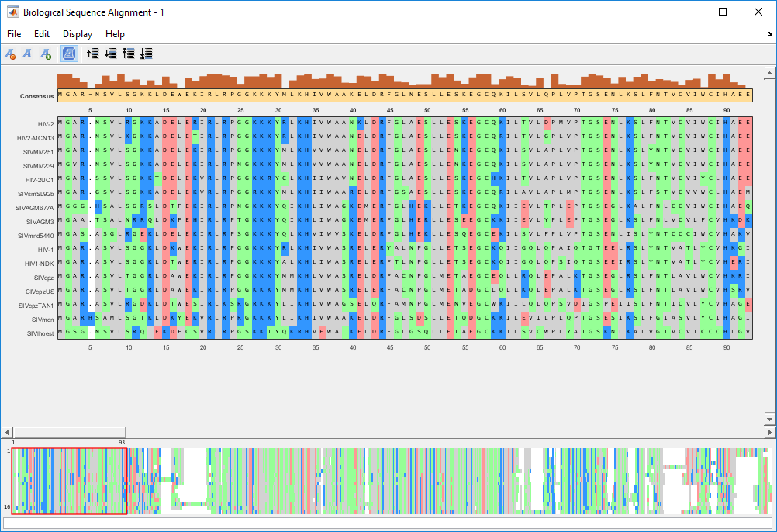Viewport: 777px width, 532px height.
Task: Select the CIVcpzUS sequence label
Action: 40,292
